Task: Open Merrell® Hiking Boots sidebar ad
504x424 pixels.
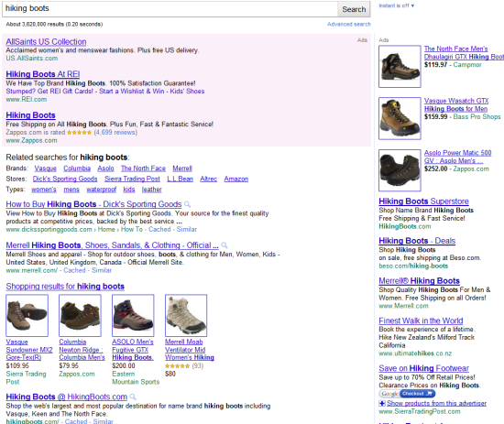Action: point(419,281)
